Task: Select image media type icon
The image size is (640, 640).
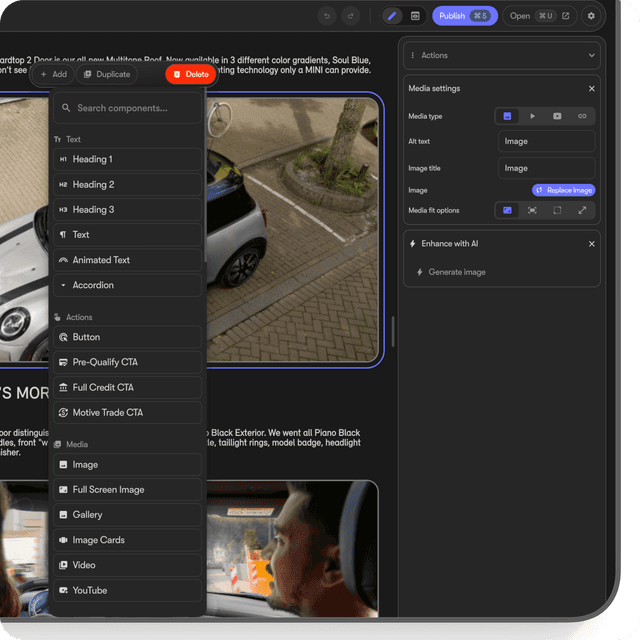Action: point(507,116)
